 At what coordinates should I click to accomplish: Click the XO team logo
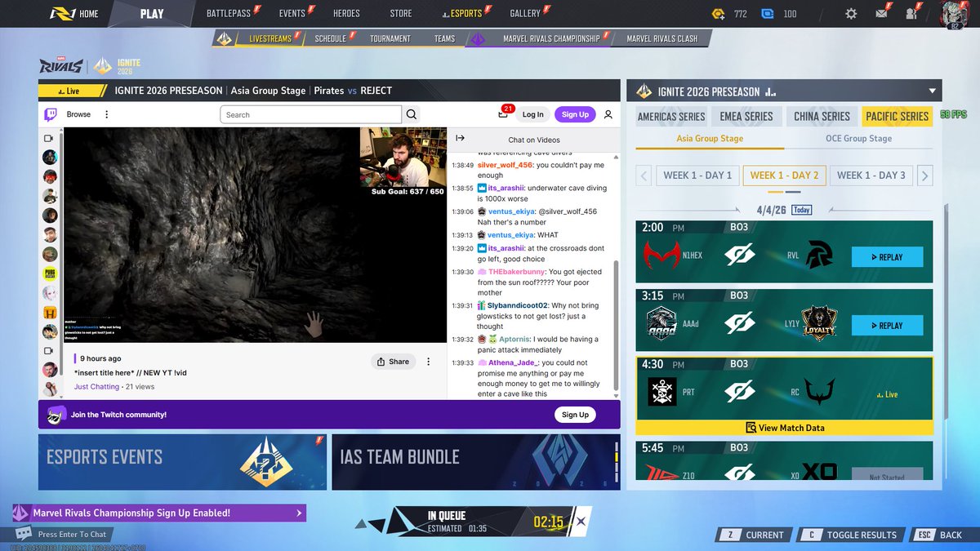point(819,472)
